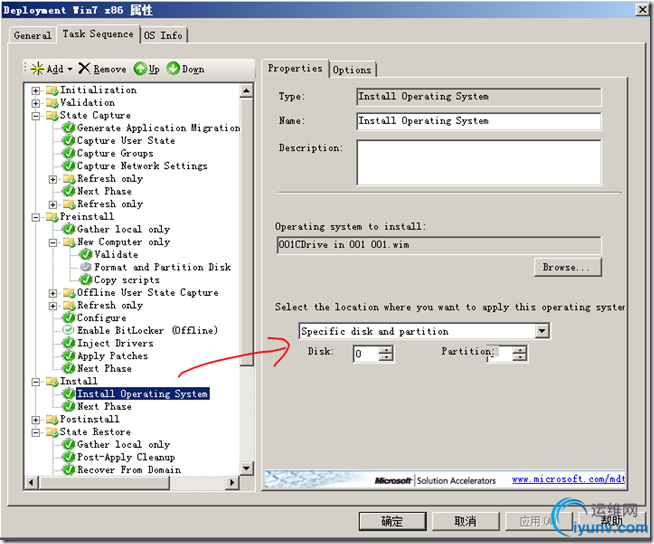Screen dimensions: 654x544
Task: Click Next Phase icon under State Capture
Action: point(68,191)
